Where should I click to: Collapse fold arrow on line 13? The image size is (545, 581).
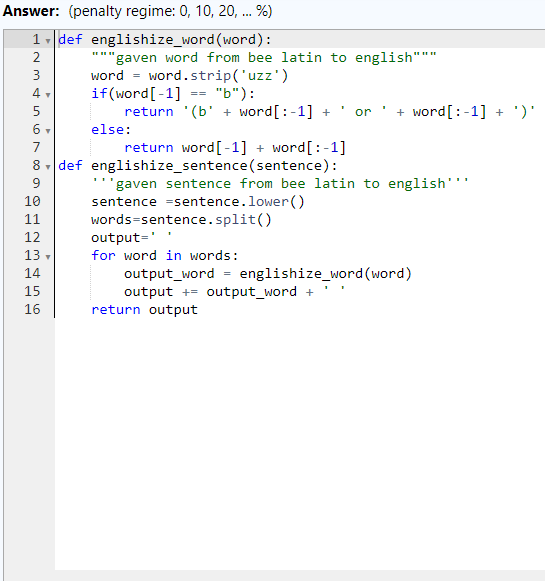tap(48, 257)
